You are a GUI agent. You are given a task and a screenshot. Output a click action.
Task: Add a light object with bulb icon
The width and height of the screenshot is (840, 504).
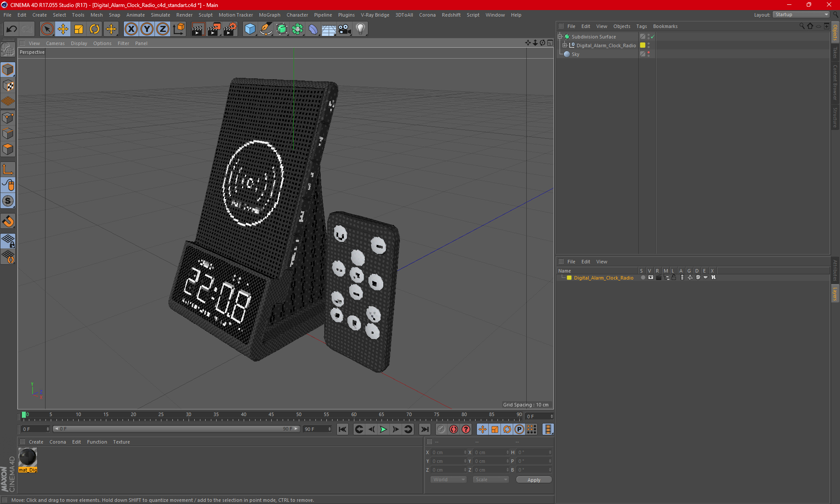click(x=360, y=29)
